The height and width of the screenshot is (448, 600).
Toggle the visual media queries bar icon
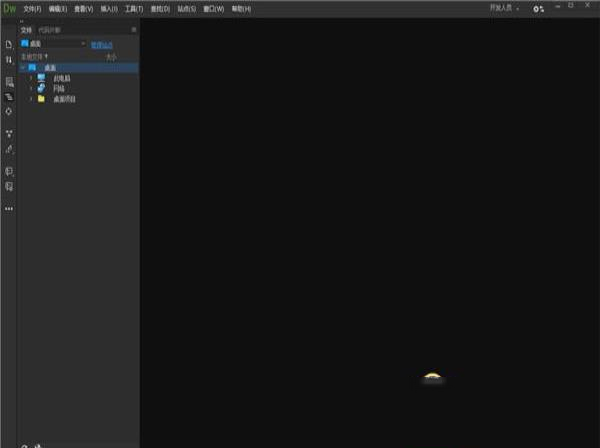pyautogui.click(x=9, y=97)
